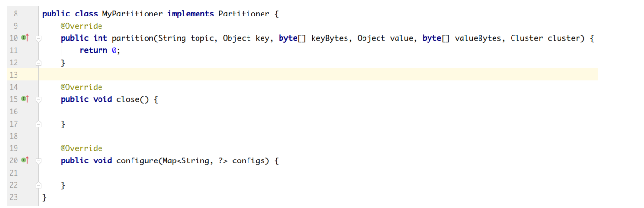Click the implements-method gutter icon beside partition

25,38
